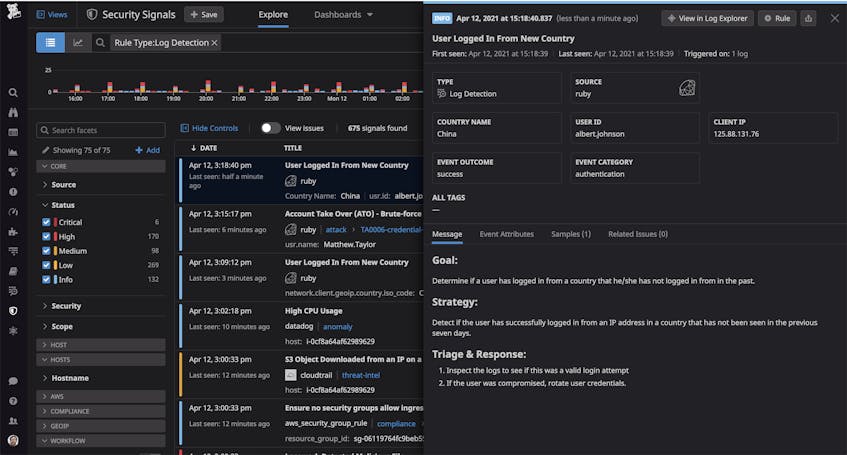Remove the Rule Type:Log Detection filter
This screenshot has width=847, height=455.
214,43
